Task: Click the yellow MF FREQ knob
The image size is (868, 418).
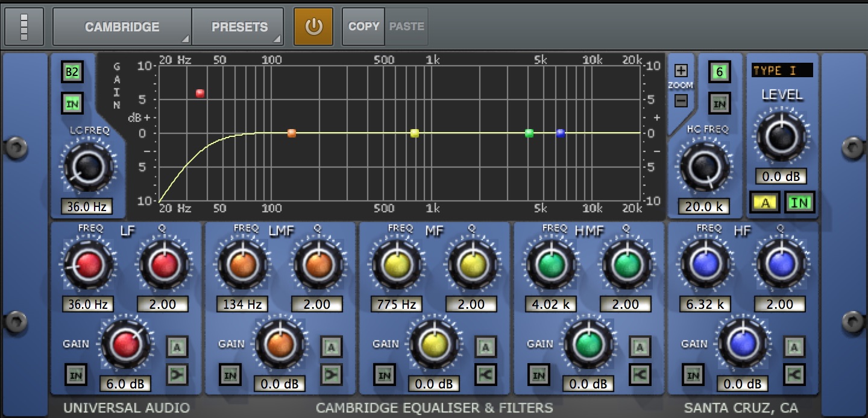Action: pyautogui.click(x=397, y=264)
